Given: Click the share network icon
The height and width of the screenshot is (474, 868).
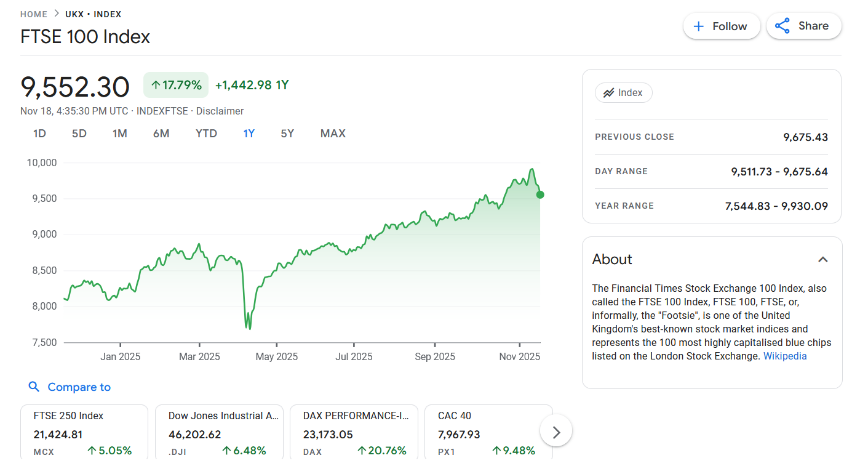Looking at the screenshot, I should click(782, 26).
